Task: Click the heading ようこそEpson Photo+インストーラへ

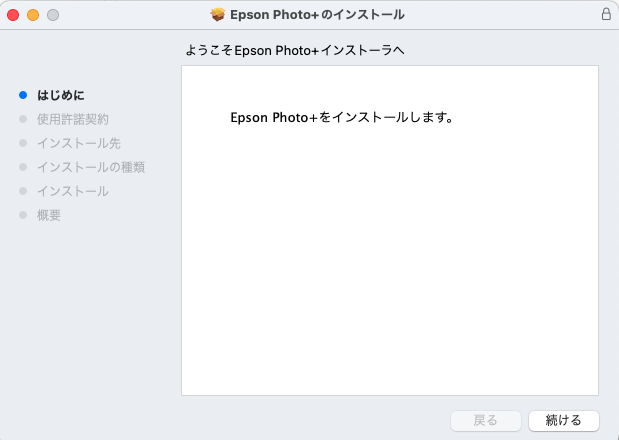Action: pos(295,51)
